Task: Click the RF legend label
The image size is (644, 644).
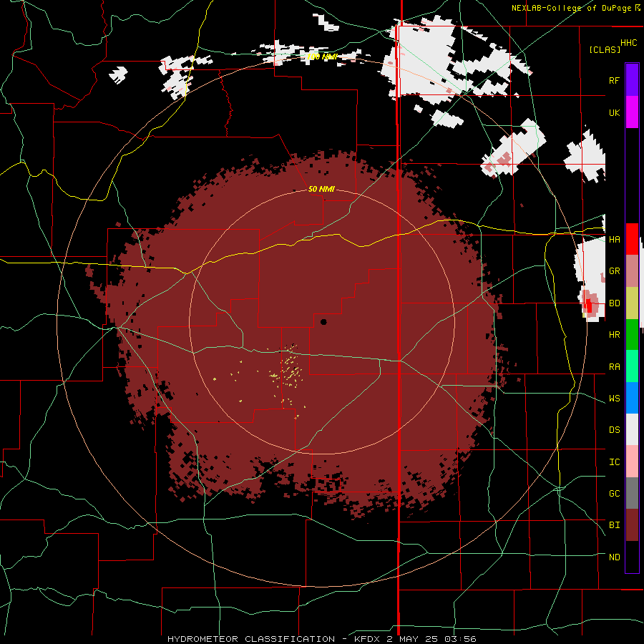Action: 614,80
